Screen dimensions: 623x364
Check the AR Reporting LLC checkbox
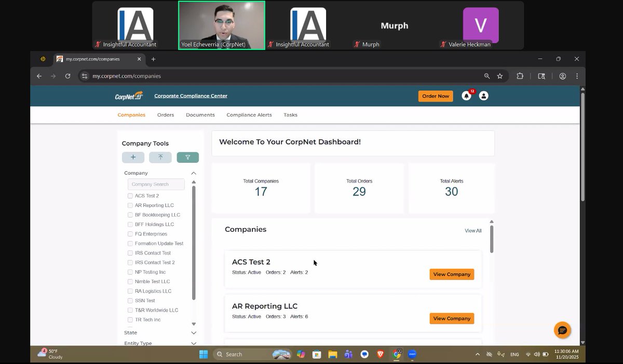click(x=129, y=205)
